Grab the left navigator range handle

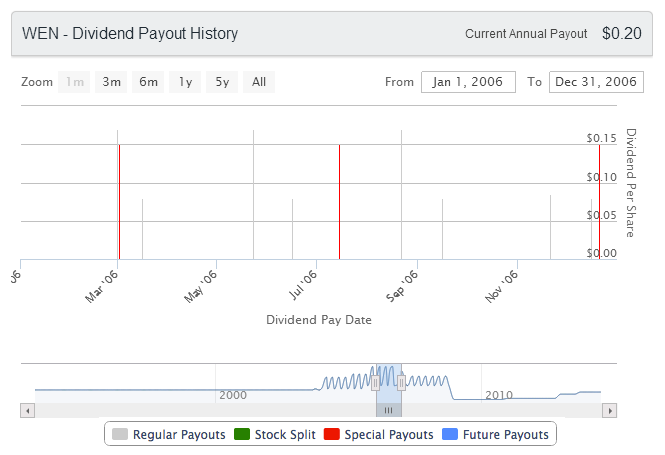pos(375,383)
